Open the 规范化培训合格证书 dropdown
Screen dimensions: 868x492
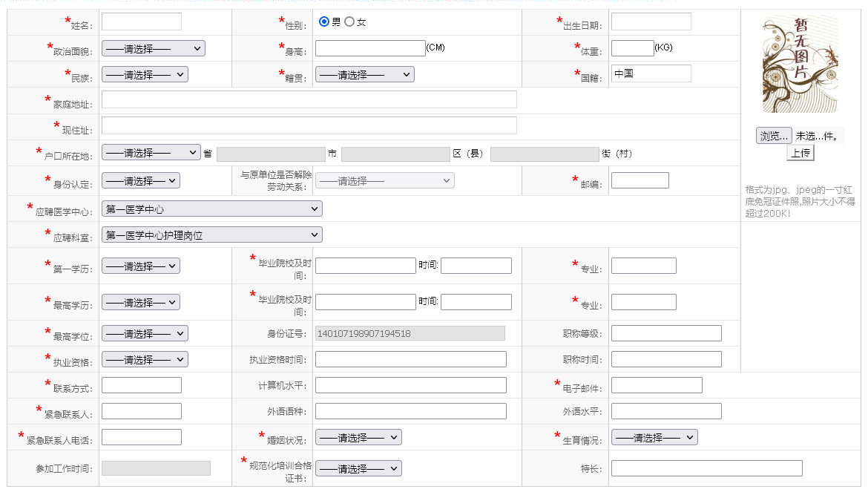click(358, 468)
